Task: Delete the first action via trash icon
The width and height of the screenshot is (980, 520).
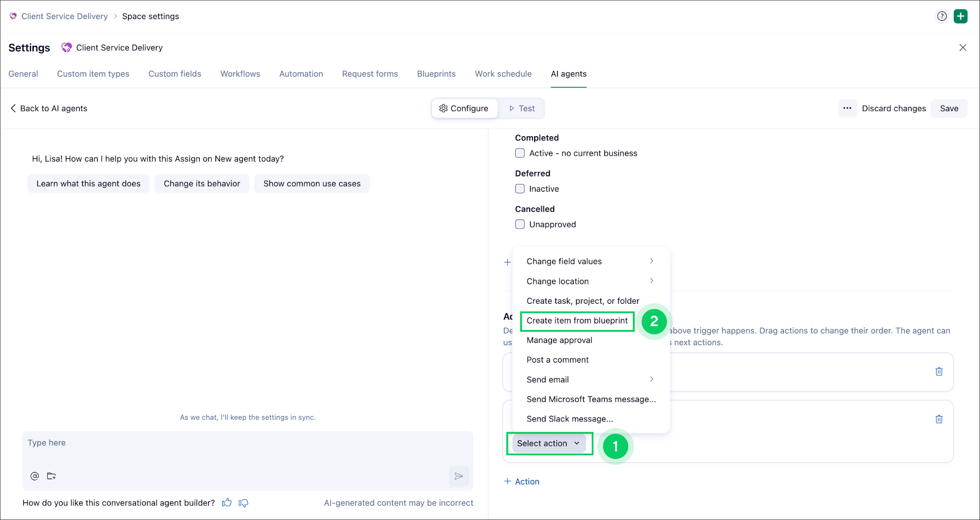Action: 939,371
